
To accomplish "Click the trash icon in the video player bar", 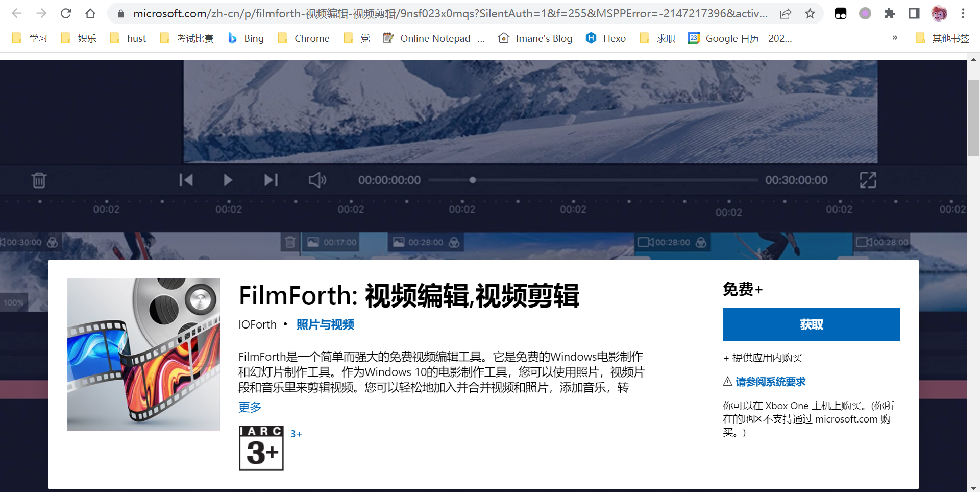I will [39, 180].
